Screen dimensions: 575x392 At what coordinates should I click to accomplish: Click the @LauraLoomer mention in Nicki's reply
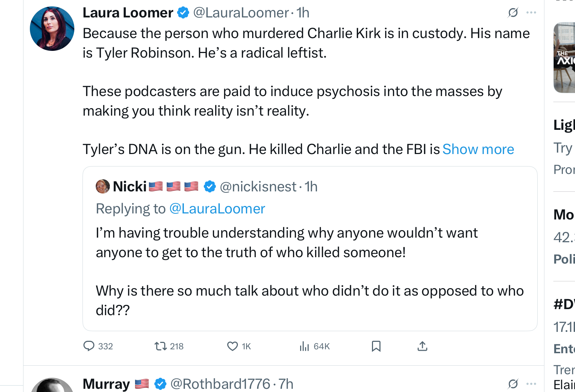pos(217,209)
